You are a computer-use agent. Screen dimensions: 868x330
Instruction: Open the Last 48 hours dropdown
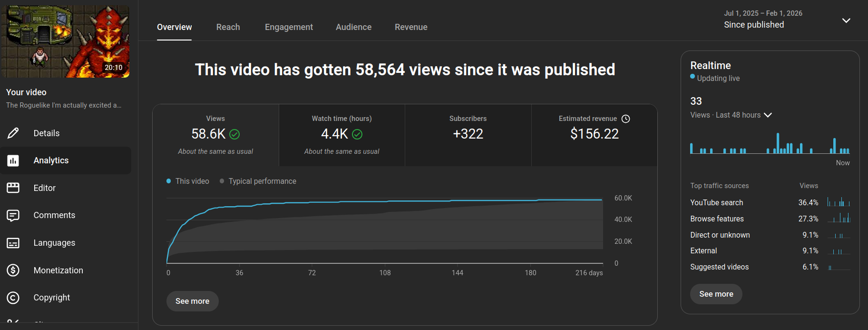(768, 115)
